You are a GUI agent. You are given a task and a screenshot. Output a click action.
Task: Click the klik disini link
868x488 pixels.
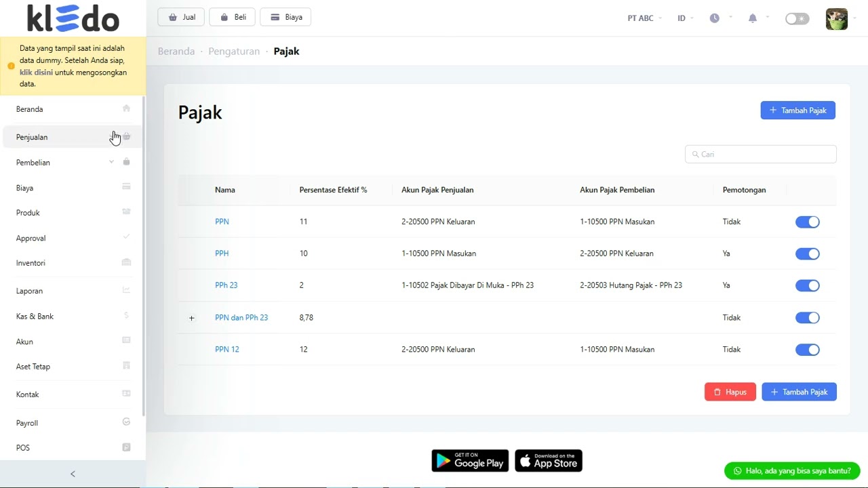coord(36,72)
